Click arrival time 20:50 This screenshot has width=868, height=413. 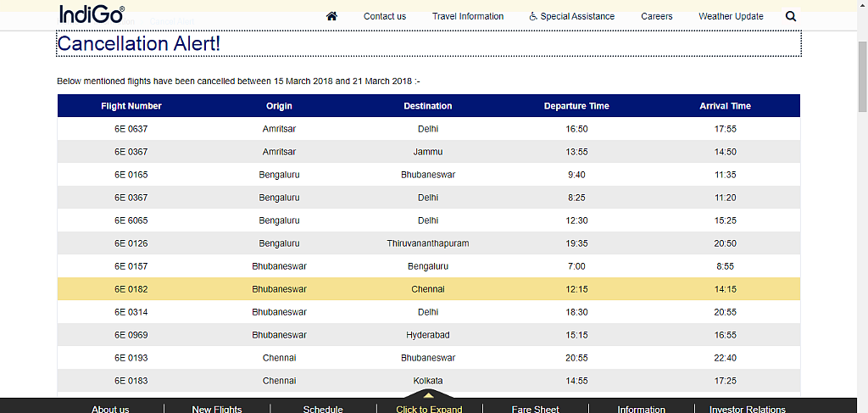[x=726, y=243]
